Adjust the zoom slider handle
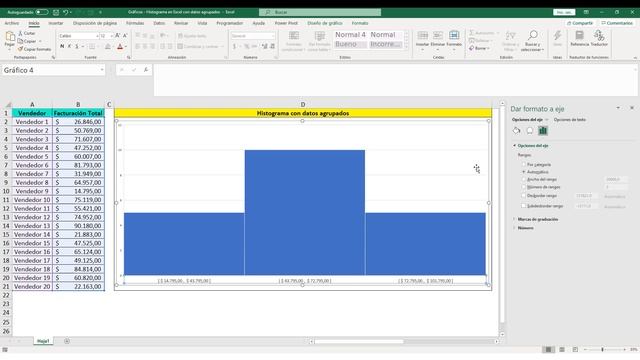 click(x=602, y=349)
